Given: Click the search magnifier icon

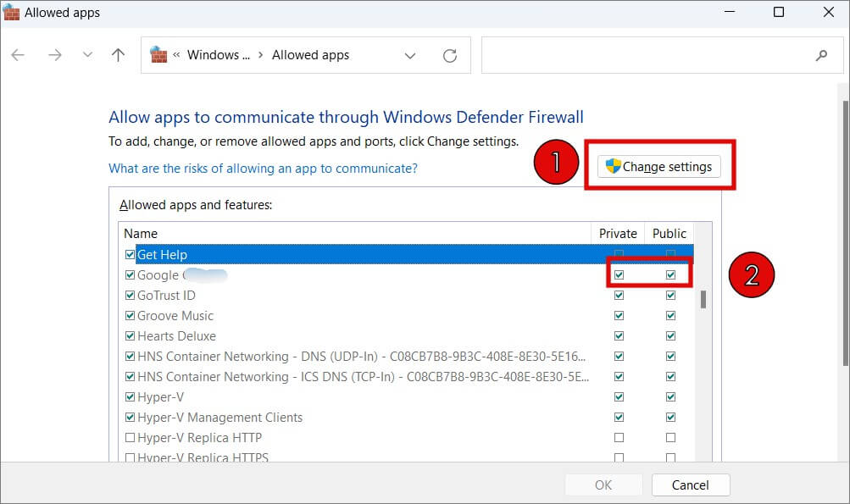Looking at the screenshot, I should pos(820,55).
